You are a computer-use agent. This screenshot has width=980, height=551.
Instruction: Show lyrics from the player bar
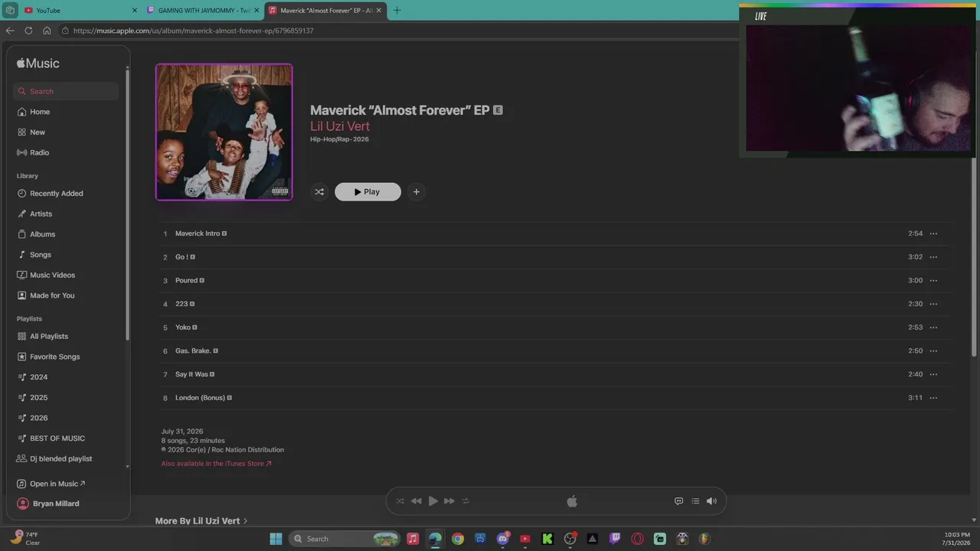coord(678,501)
